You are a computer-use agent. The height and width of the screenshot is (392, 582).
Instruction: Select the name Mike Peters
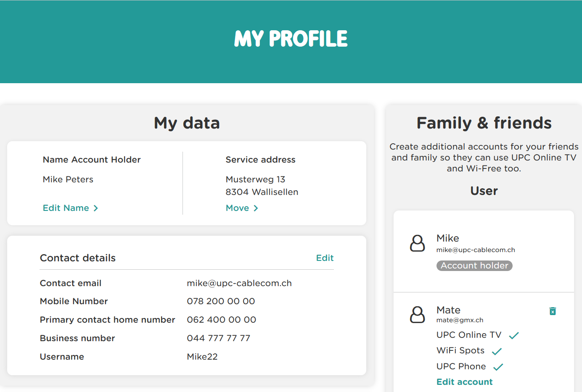coord(68,179)
